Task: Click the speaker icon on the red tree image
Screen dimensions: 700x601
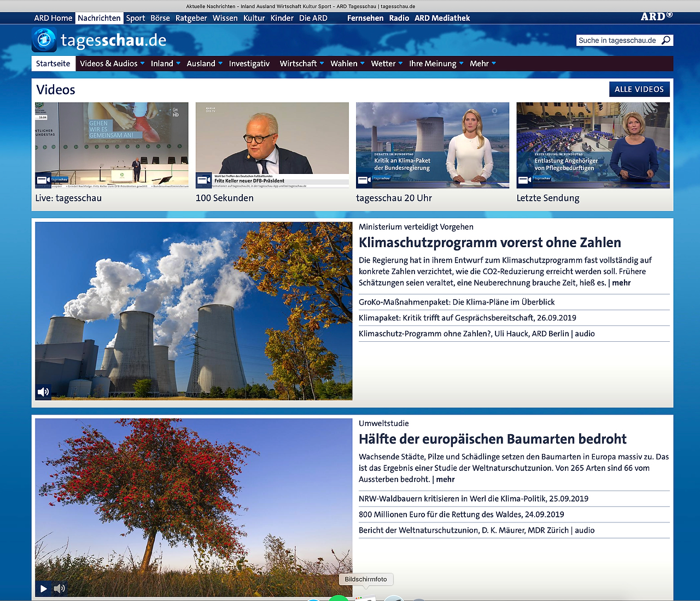Action: point(60,588)
